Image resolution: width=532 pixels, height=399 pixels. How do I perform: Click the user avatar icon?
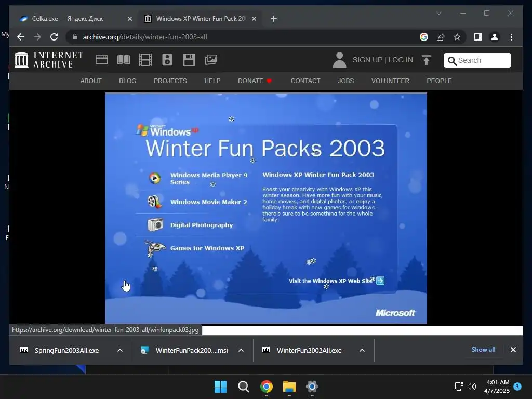(x=339, y=60)
